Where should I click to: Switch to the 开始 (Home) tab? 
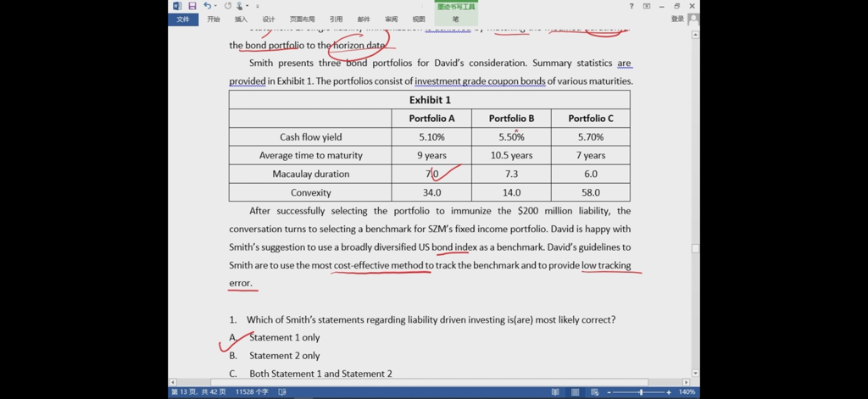pyautogui.click(x=214, y=19)
